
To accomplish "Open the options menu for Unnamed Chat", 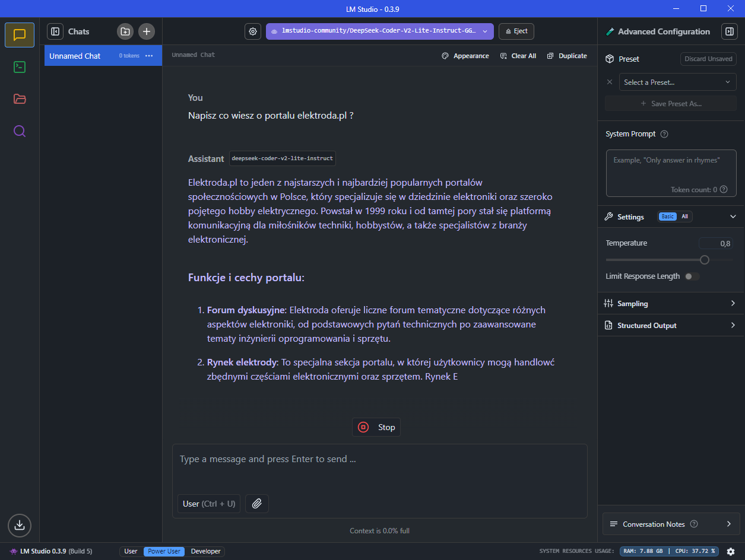I will pyautogui.click(x=149, y=56).
